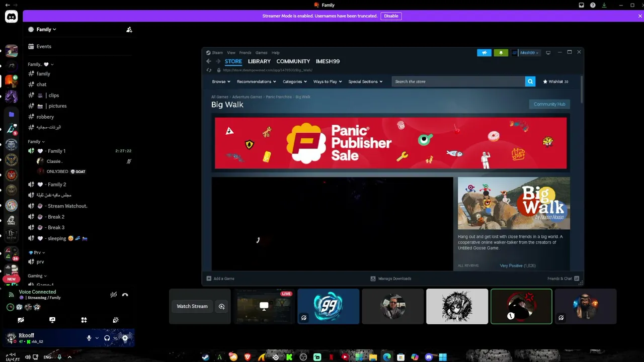Expand the Browse dropdown in Steam store
644x362 pixels.
click(x=221, y=81)
